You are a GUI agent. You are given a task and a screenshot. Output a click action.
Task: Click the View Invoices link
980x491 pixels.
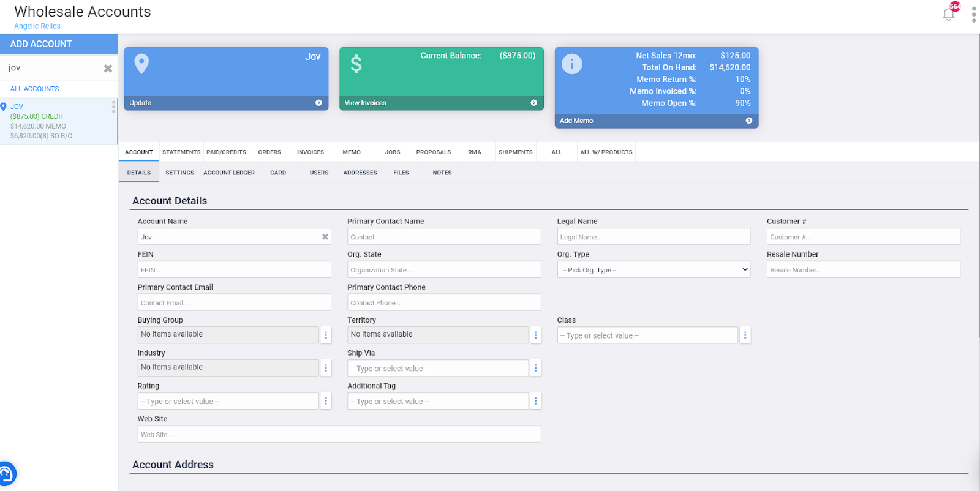(x=365, y=103)
